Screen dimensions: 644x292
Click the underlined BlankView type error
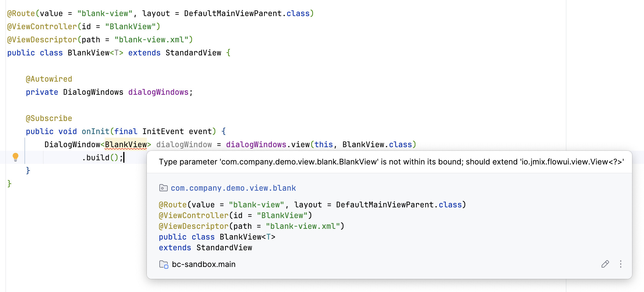click(126, 145)
